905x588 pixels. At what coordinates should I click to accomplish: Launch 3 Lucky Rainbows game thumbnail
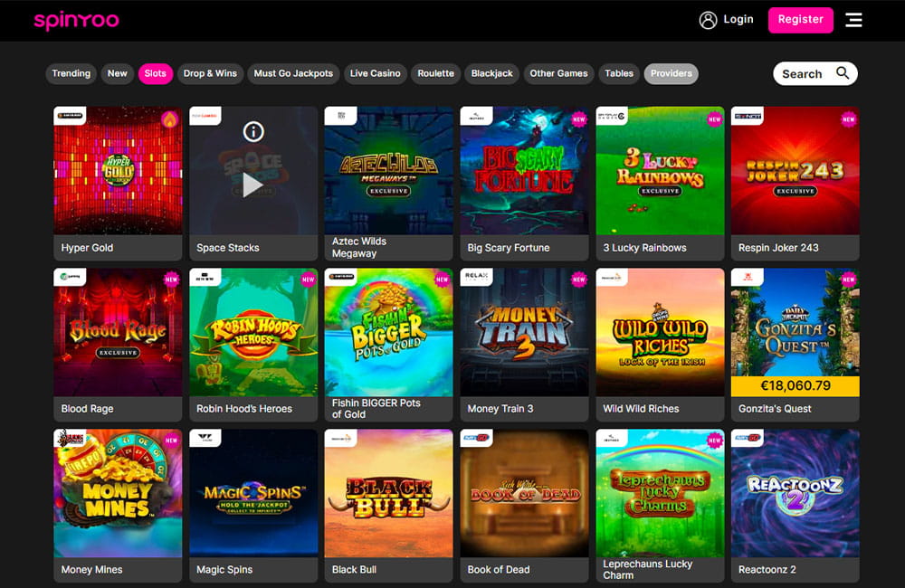[660, 171]
